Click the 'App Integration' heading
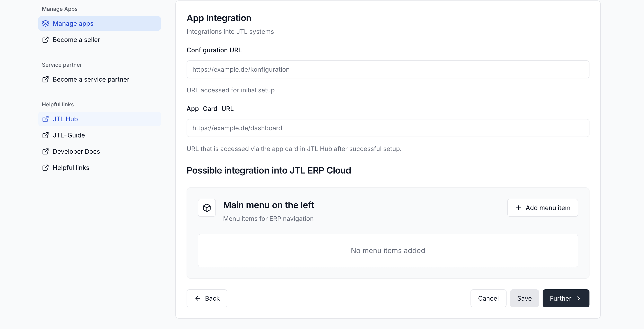 coord(219,18)
